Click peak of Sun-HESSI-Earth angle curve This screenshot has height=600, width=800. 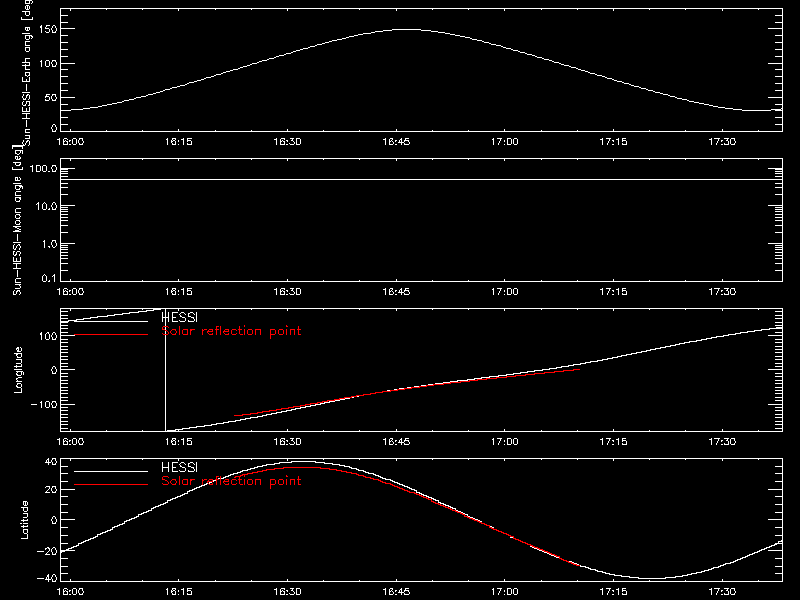(x=407, y=30)
